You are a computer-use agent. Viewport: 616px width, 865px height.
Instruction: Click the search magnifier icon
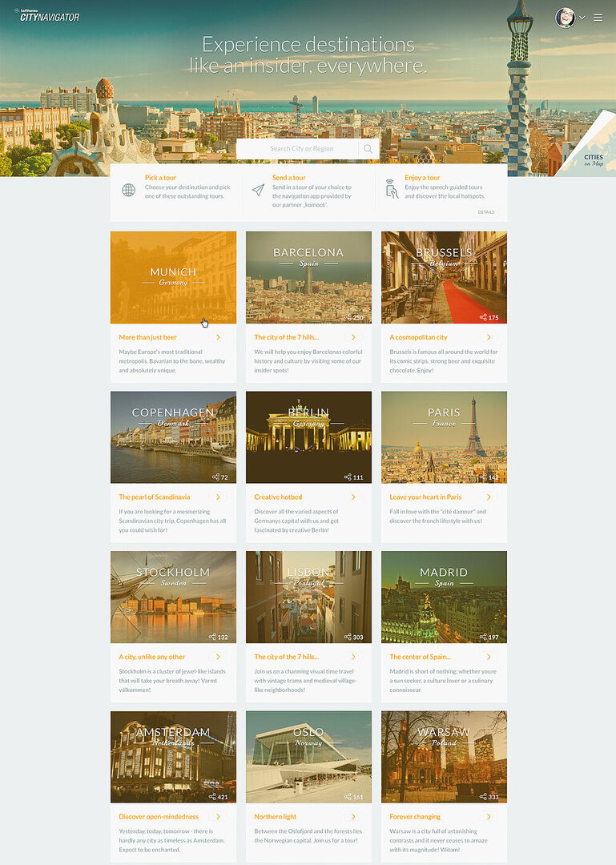click(368, 149)
